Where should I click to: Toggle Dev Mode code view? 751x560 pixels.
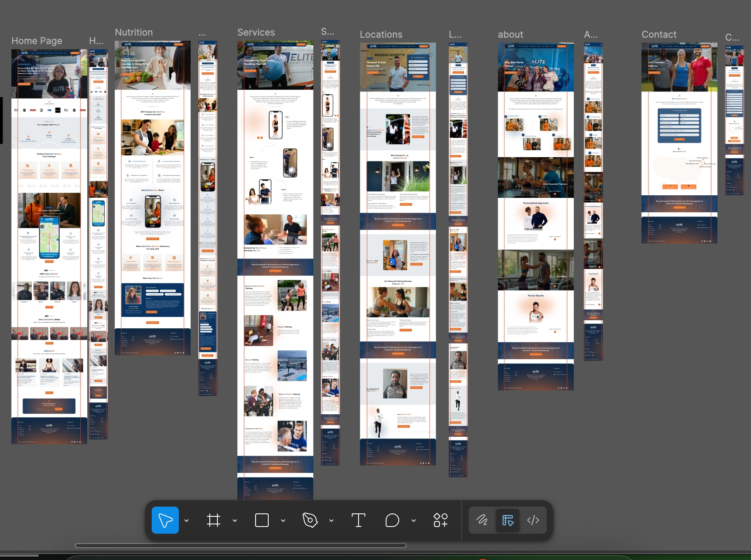tap(533, 520)
